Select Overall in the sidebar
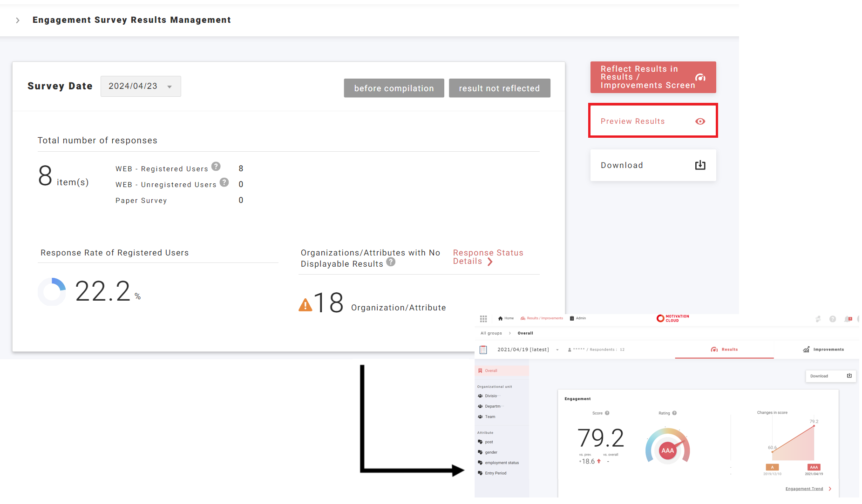This screenshot has width=862, height=504. (491, 371)
